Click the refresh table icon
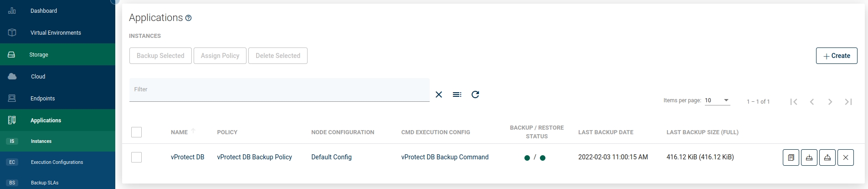 [475, 94]
